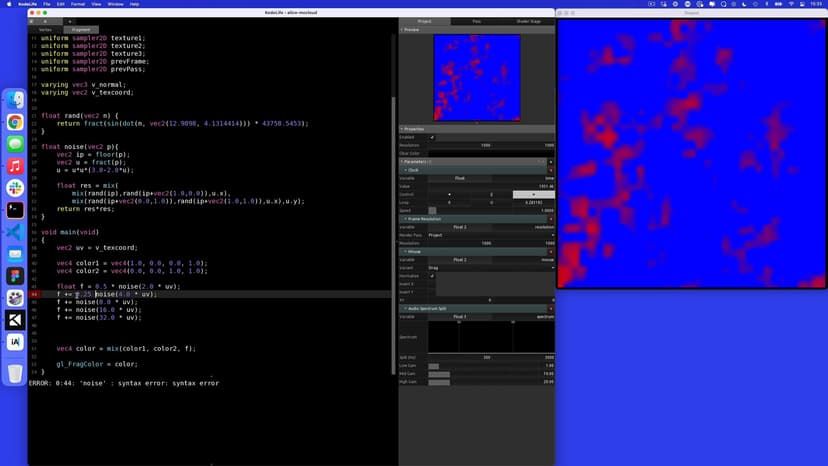Open the Render Pass dropdown
This screenshot has height=466, width=828.
490,235
